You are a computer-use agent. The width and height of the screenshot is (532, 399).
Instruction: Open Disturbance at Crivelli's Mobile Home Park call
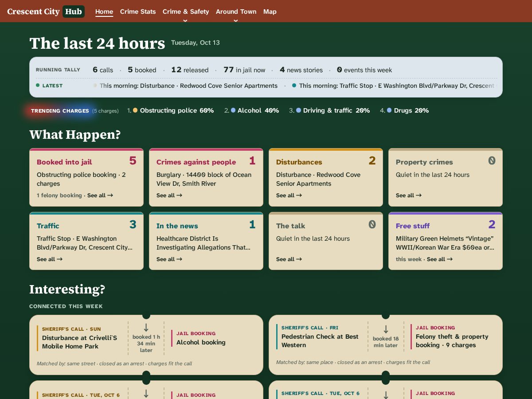79,342
